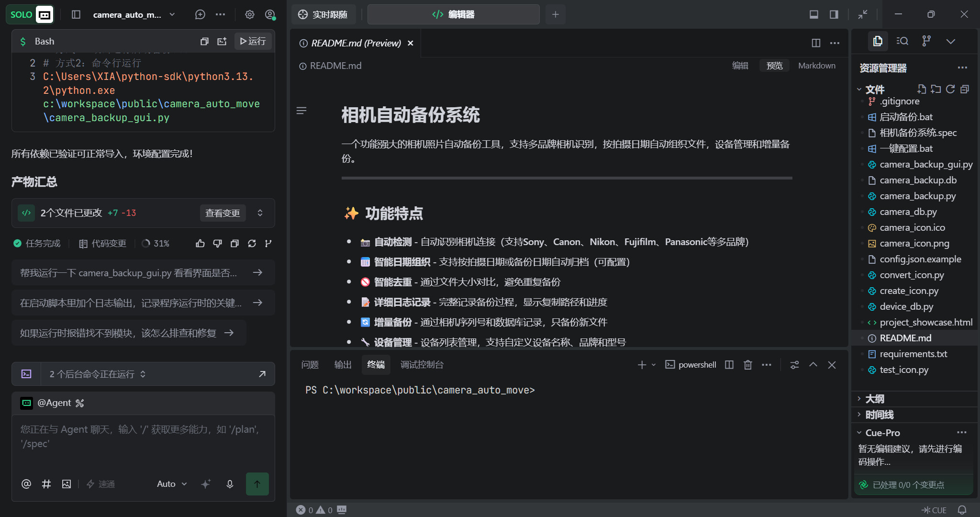Create a new file in explorer

(x=922, y=89)
